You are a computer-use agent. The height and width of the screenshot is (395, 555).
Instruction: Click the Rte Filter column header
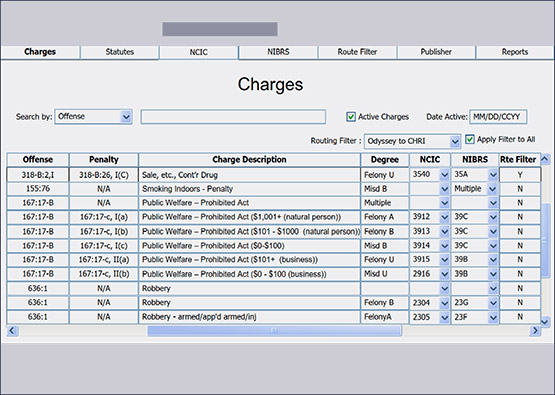[519, 160]
